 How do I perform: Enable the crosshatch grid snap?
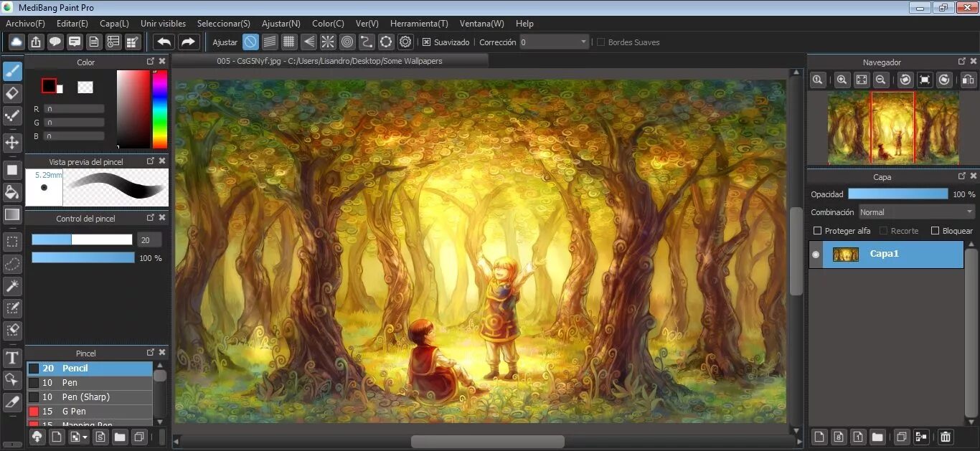point(289,42)
